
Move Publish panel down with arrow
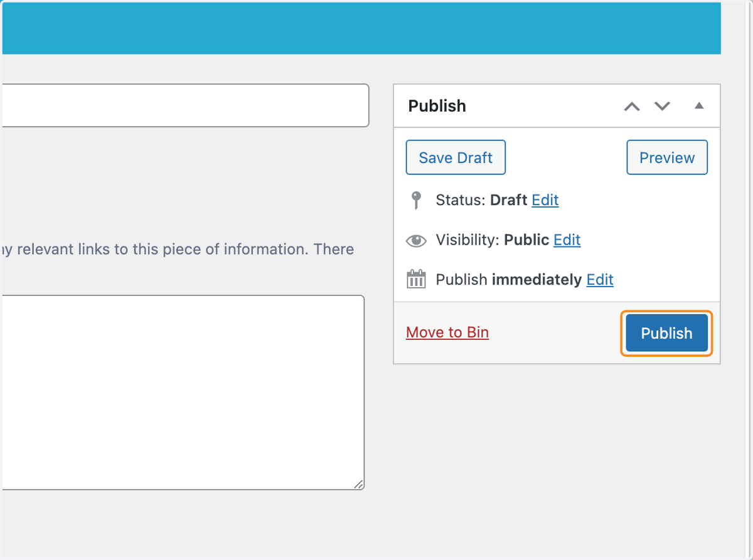(x=663, y=106)
